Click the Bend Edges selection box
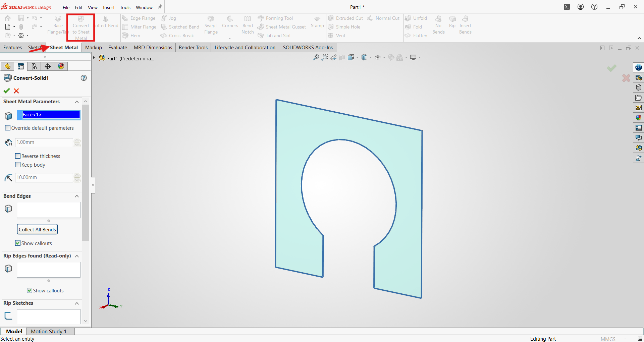The height and width of the screenshot is (342, 644). [x=49, y=210]
